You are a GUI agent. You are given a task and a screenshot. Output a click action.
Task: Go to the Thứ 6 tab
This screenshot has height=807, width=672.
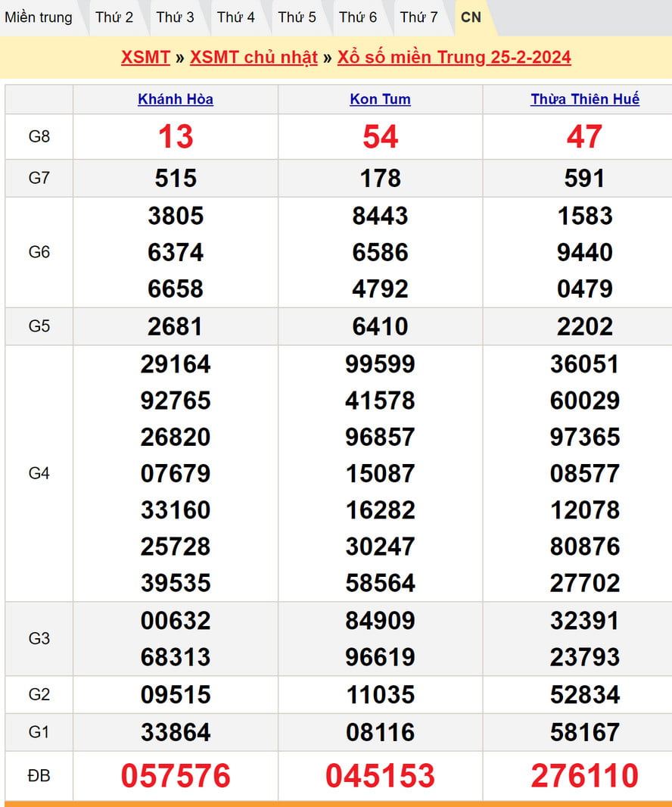point(358,17)
